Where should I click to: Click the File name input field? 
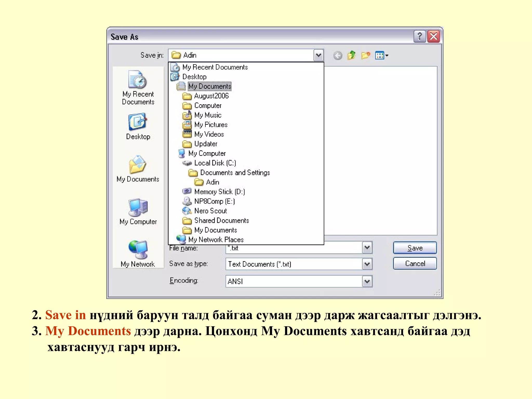(294, 248)
